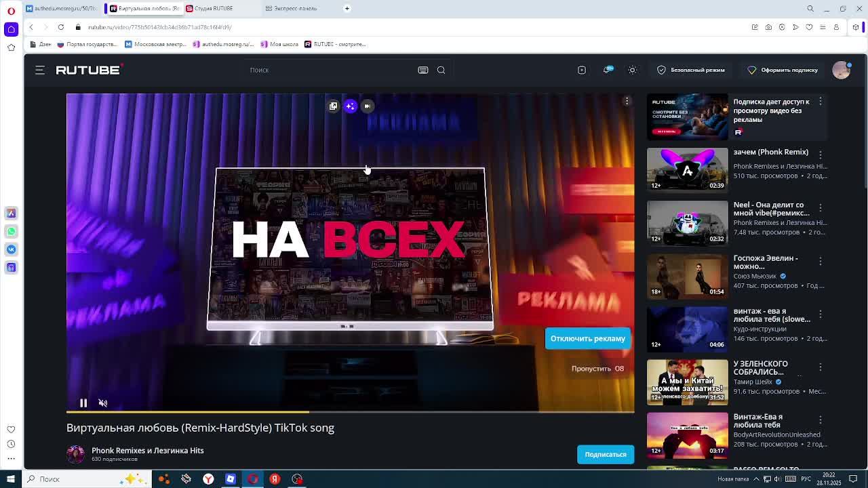Open Phonk Remixes и Лезгинка Hits channel
Image resolution: width=868 pixels, height=488 pixels.
point(148,450)
